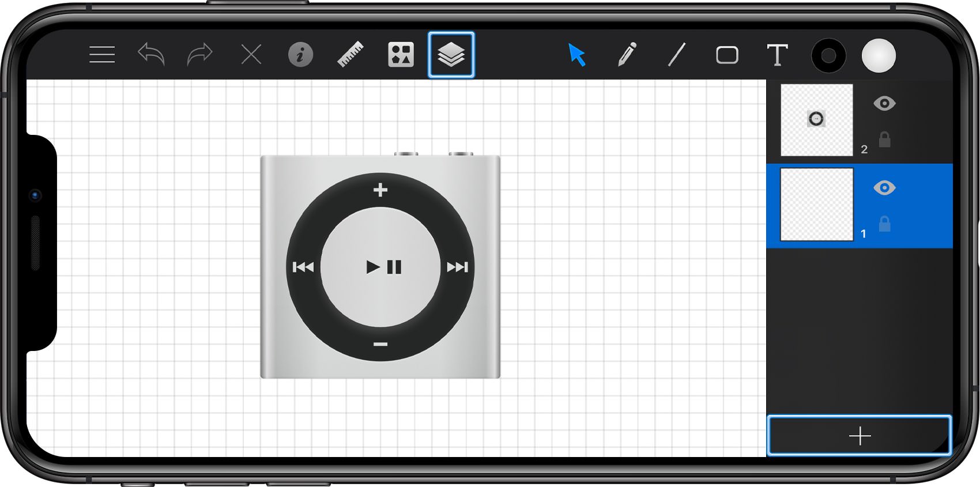The width and height of the screenshot is (980, 487).
Task: Toggle visibility of layer 1
Action: point(884,188)
